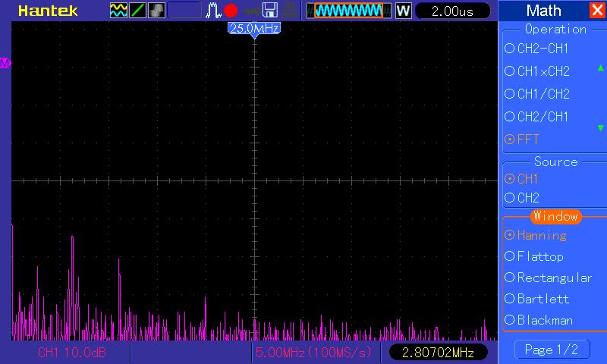This screenshot has width=607, height=364.
Task: Select the Bartlett window
Action: click(537, 299)
